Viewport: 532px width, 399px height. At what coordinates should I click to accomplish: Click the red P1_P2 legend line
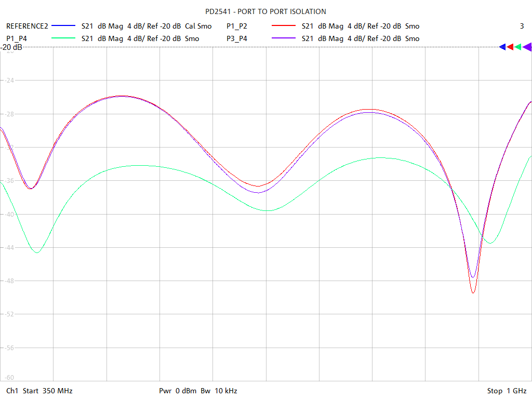284,26
